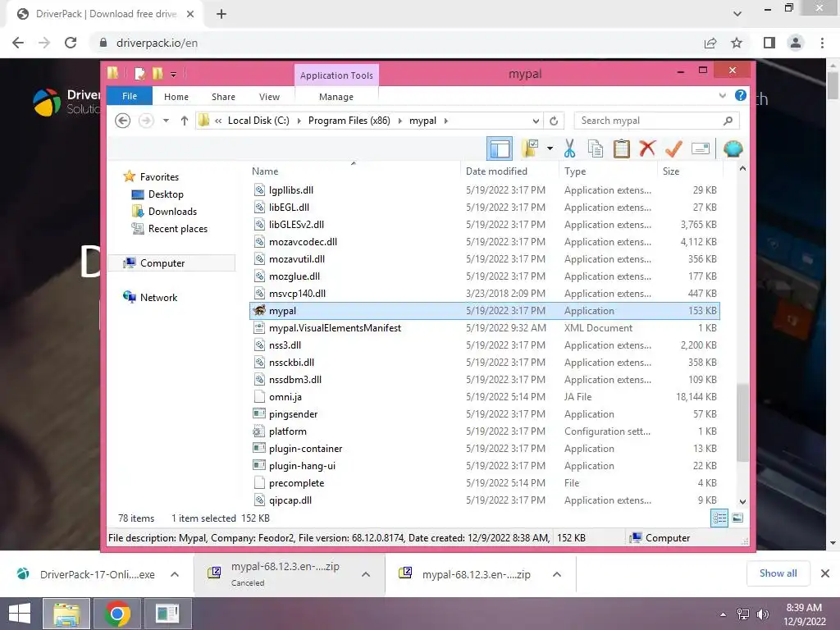
Task: Click Program Files (x86) in address bar
Action: tap(349, 121)
